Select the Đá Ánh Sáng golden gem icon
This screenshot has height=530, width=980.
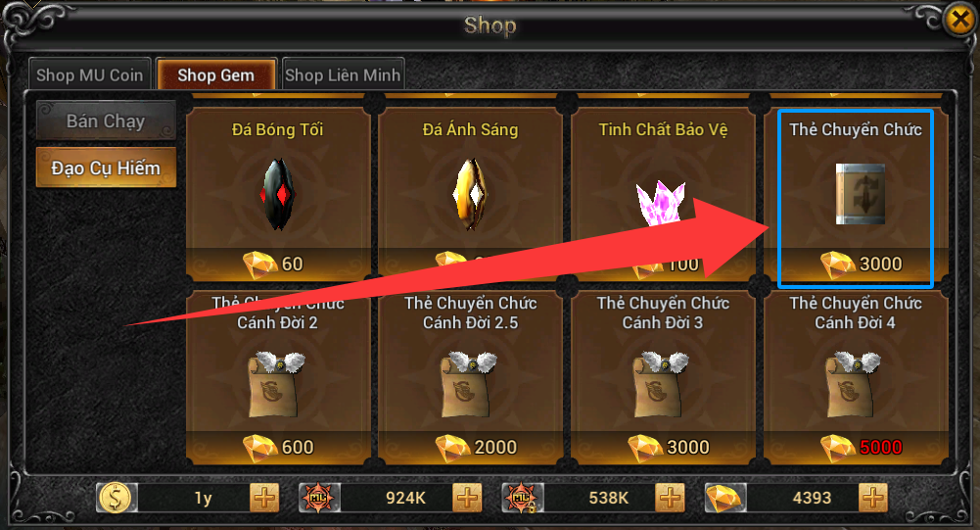tap(470, 193)
